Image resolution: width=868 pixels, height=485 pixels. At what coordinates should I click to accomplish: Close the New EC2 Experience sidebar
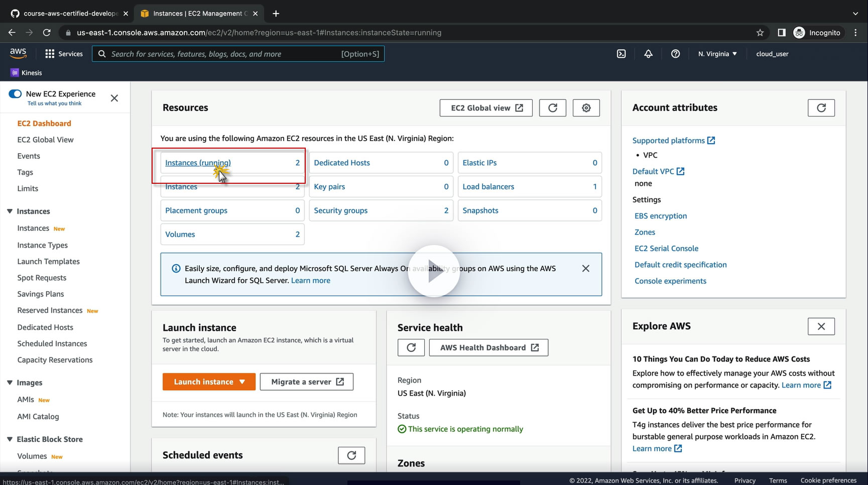(x=114, y=98)
